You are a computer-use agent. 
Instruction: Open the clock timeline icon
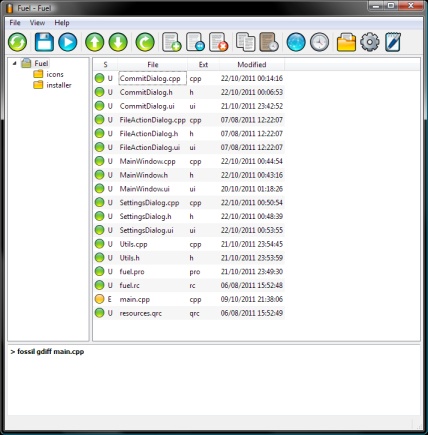coord(319,42)
